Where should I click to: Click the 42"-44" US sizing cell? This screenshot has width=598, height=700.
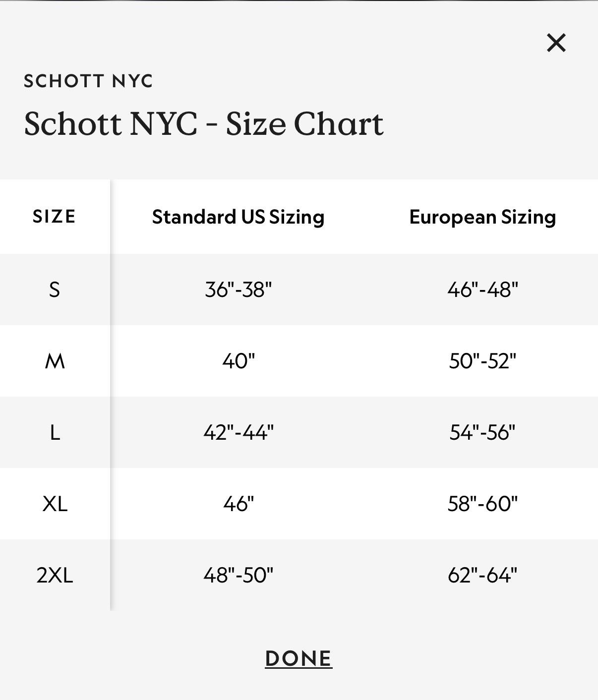tap(239, 432)
